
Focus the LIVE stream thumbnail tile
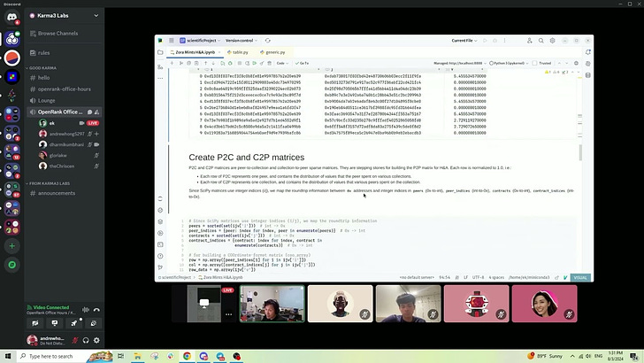click(x=204, y=304)
